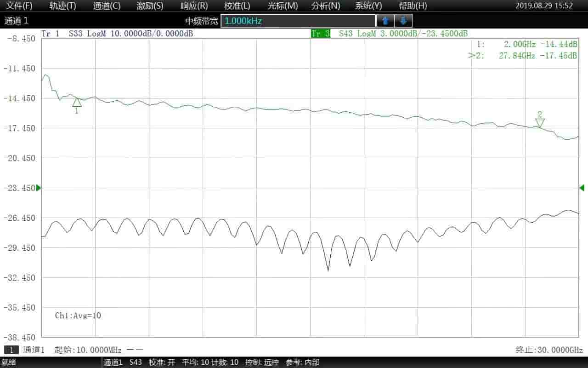Image resolution: width=588 pixels, height=368 pixels.
Task: Click the blue up arrow to increase IF bandwidth
Action: tap(384, 21)
